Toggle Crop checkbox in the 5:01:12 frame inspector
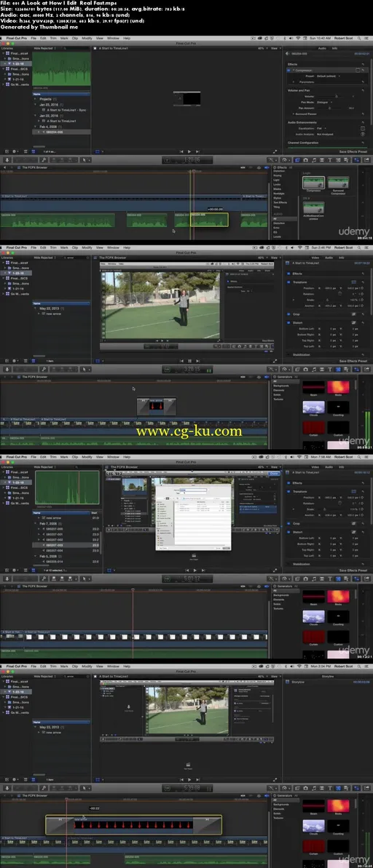The height and width of the screenshot is (868, 373). pyautogui.click(x=288, y=523)
